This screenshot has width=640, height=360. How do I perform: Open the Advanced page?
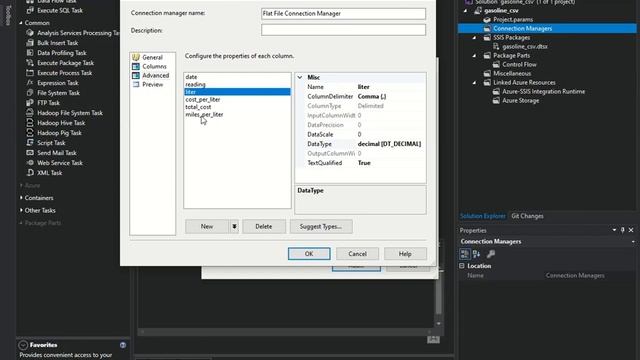[x=156, y=76]
